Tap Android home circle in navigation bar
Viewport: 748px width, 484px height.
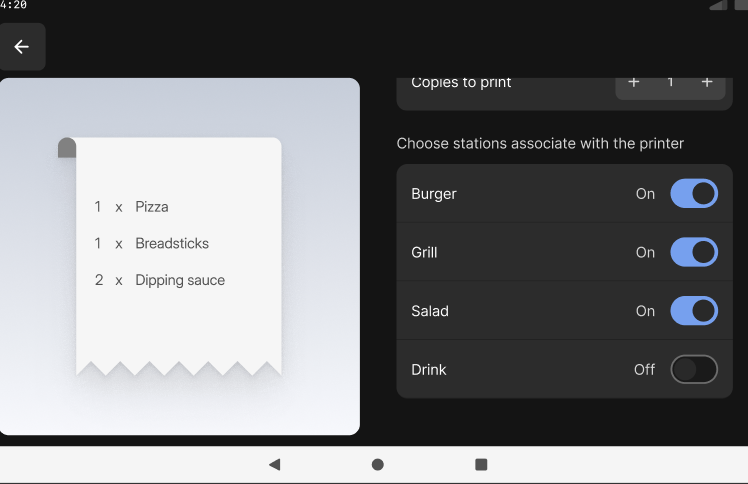tap(378, 464)
